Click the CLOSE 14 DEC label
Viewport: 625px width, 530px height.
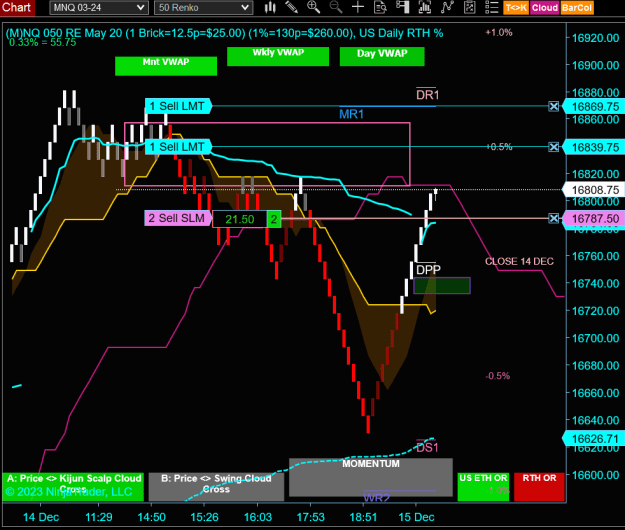tap(519, 261)
